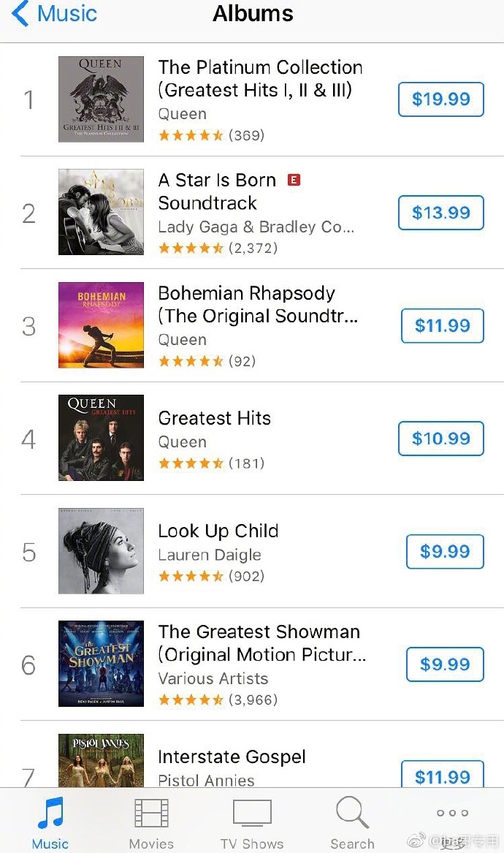Buy Look Up Child for $9.99
The width and height of the screenshot is (504, 853).
444,551
